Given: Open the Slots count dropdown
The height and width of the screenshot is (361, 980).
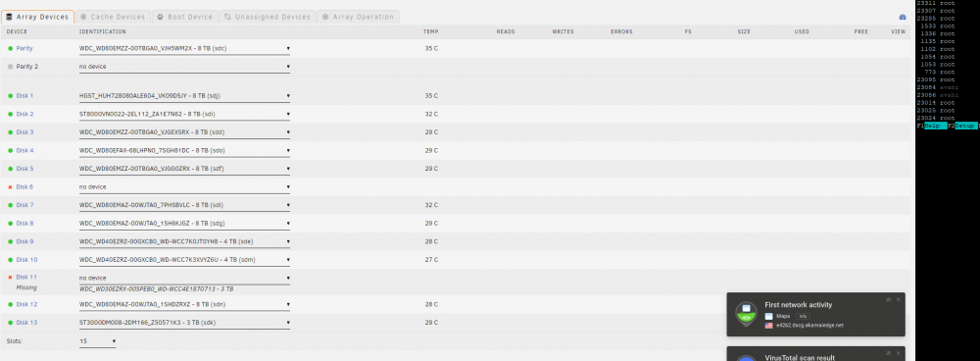Looking at the screenshot, I should (97, 341).
